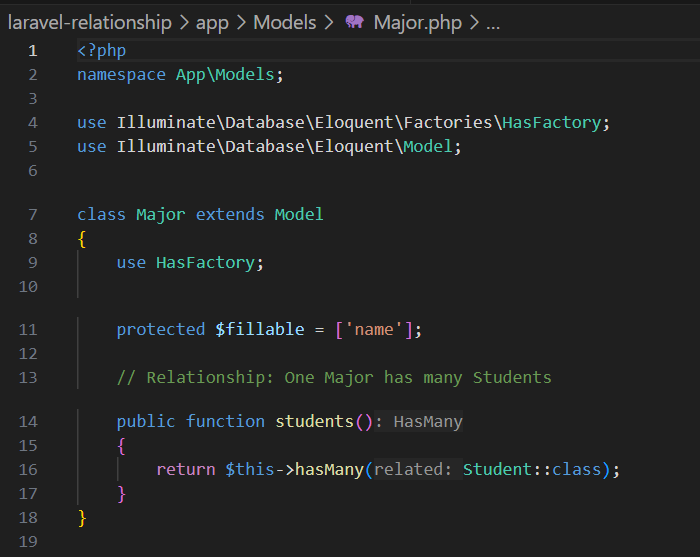Click the PHP elephant icon in breadcrumb
Image resolution: width=700 pixels, height=557 pixels.
[x=354, y=22]
